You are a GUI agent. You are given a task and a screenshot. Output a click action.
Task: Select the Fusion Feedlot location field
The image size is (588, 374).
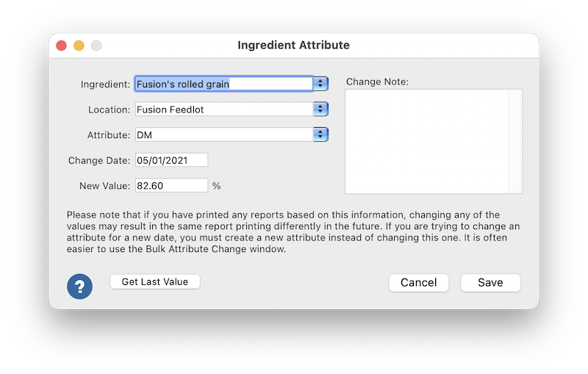(x=224, y=109)
